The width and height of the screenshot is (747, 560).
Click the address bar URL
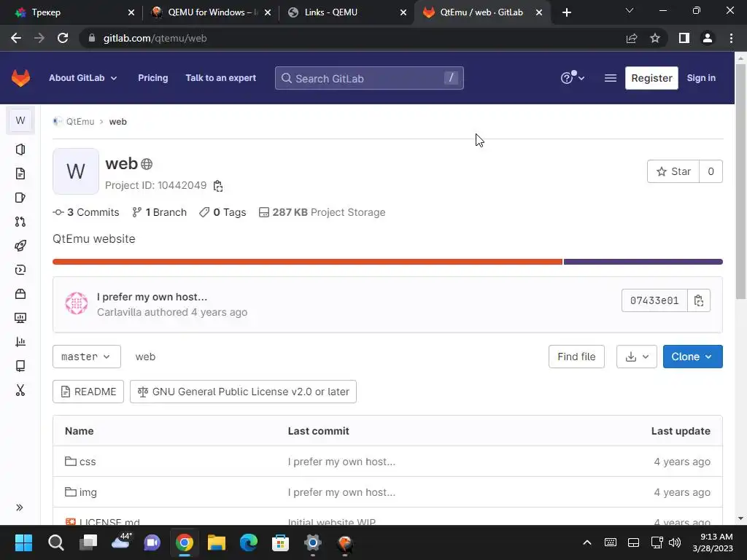click(x=155, y=38)
